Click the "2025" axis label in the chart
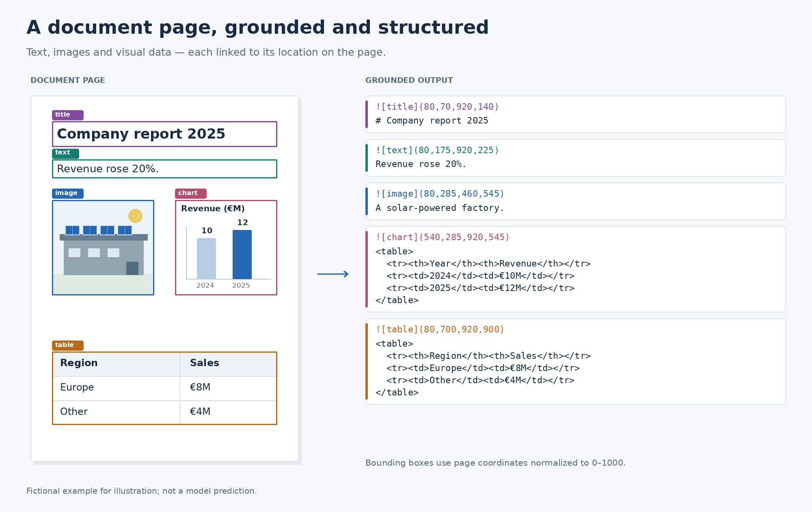This screenshot has height=512, width=812. [241, 285]
